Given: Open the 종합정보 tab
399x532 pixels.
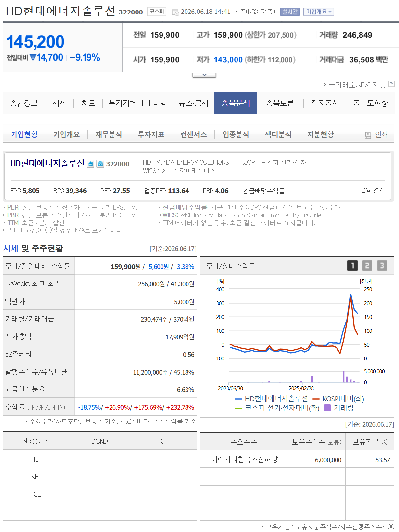Looking at the screenshot, I should (x=24, y=103).
